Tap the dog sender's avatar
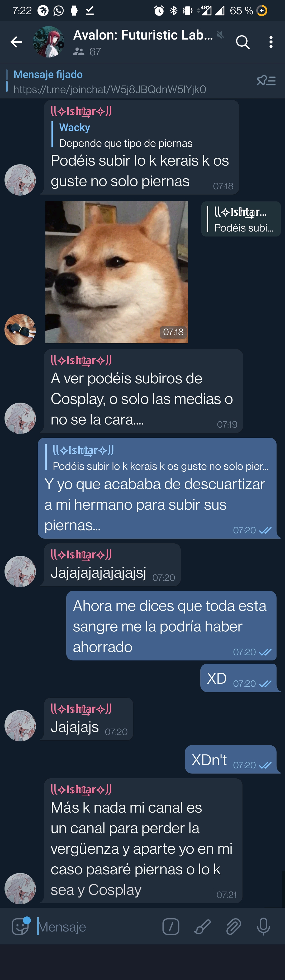The image size is (285, 980). click(20, 330)
